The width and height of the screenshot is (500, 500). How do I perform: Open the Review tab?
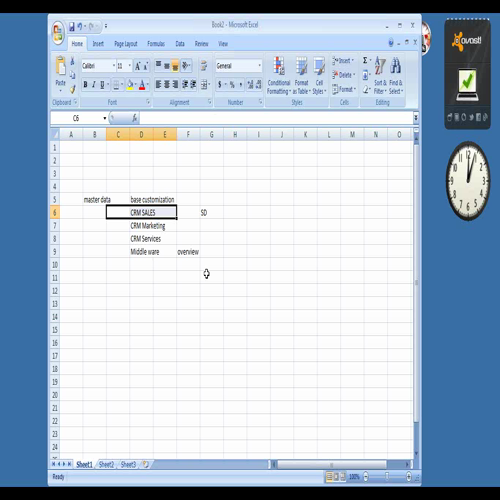click(x=201, y=44)
